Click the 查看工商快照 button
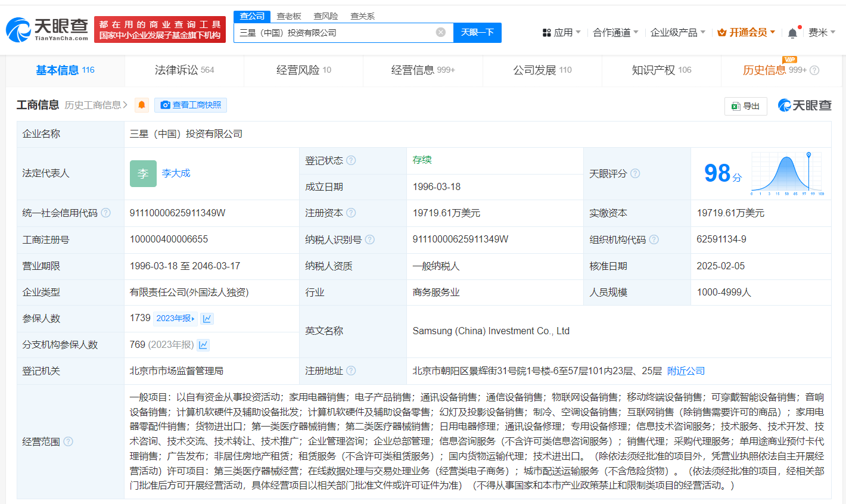The height and width of the screenshot is (504, 846). pyautogui.click(x=191, y=105)
